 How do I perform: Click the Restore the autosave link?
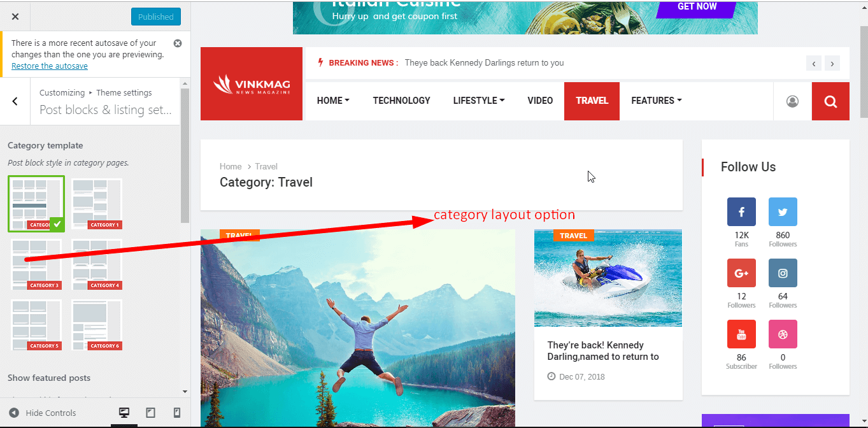point(50,66)
